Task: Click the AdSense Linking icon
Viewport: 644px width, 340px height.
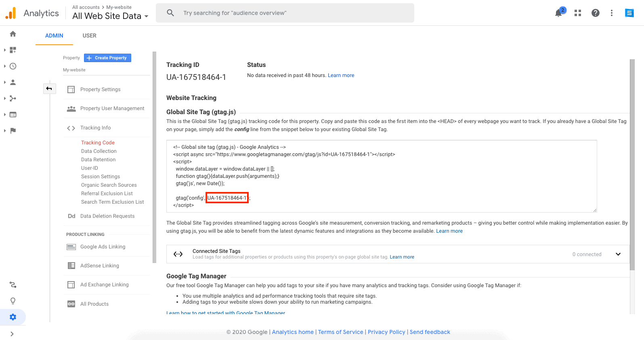Action: pyautogui.click(x=71, y=266)
